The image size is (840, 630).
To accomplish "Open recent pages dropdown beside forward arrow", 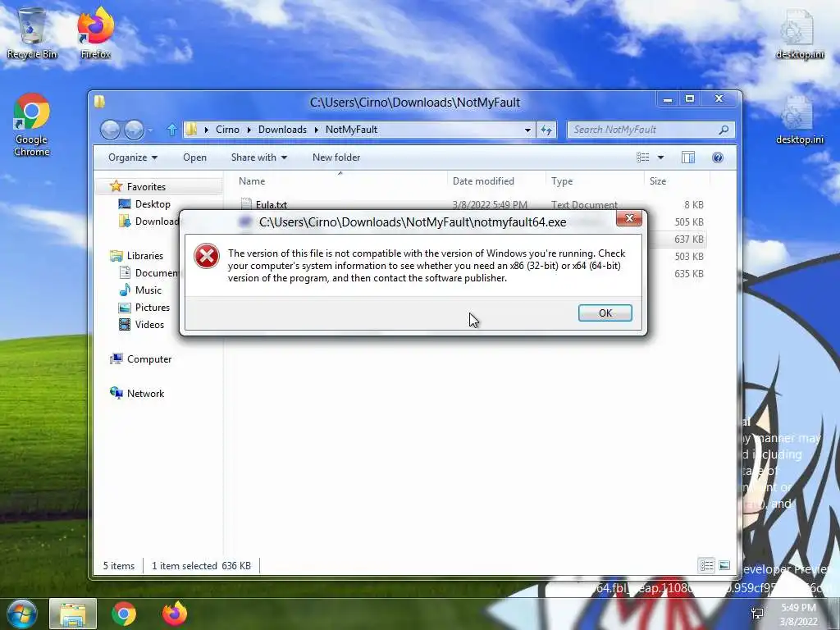I will (x=151, y=130).
